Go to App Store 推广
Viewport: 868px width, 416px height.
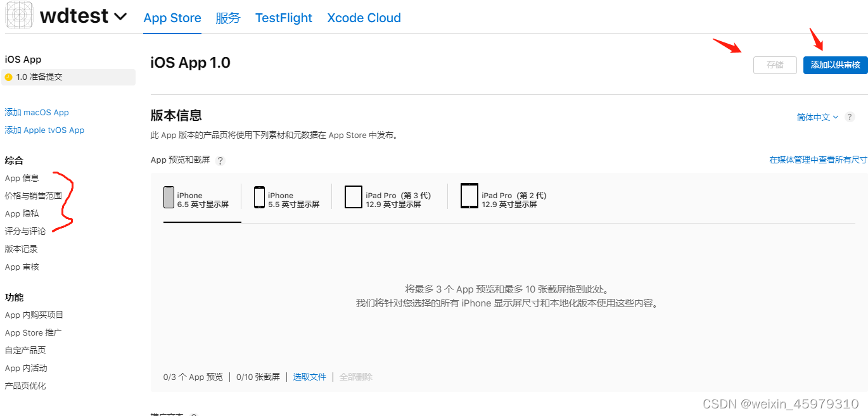point(33,332)
